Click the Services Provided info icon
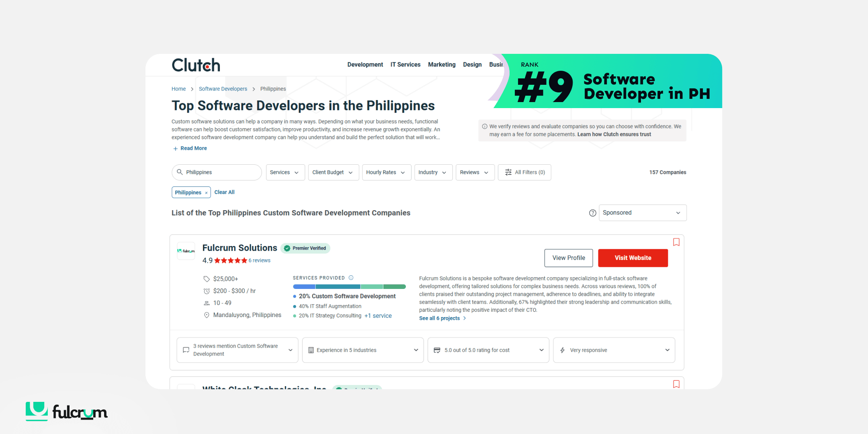Image resolution: width=868 pixels, height=434 pixels. click(x=351, y=278)
